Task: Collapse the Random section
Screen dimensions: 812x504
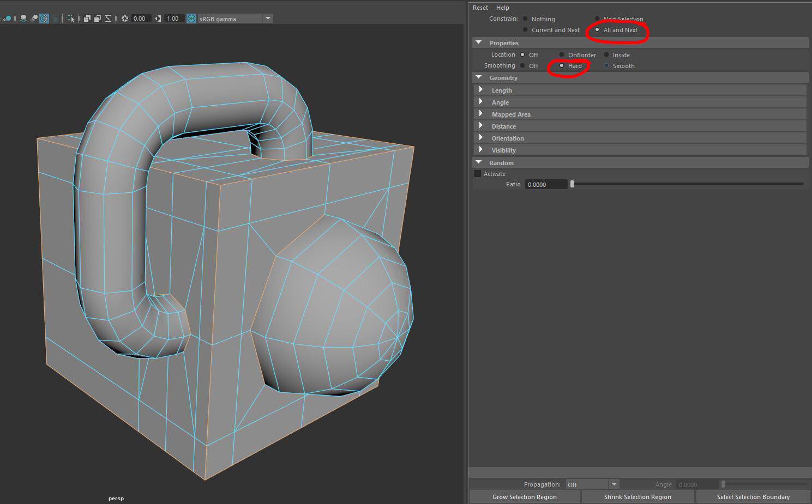Action: 479,162
